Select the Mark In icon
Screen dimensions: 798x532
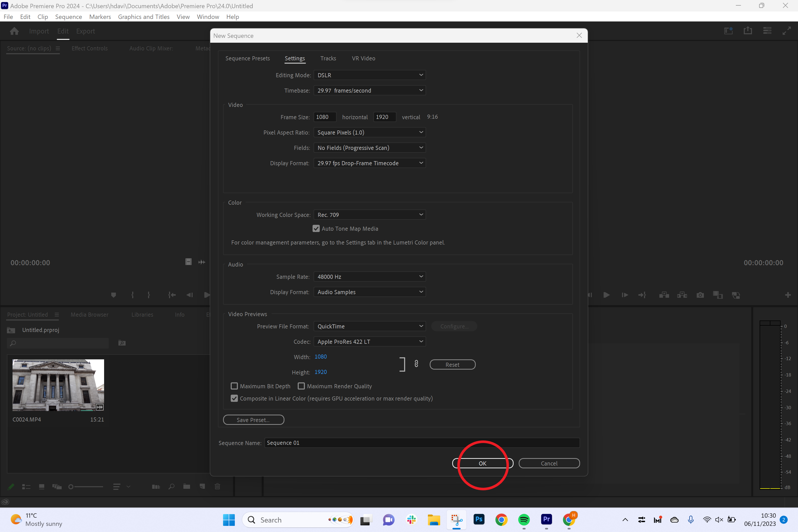pos(132,295)
